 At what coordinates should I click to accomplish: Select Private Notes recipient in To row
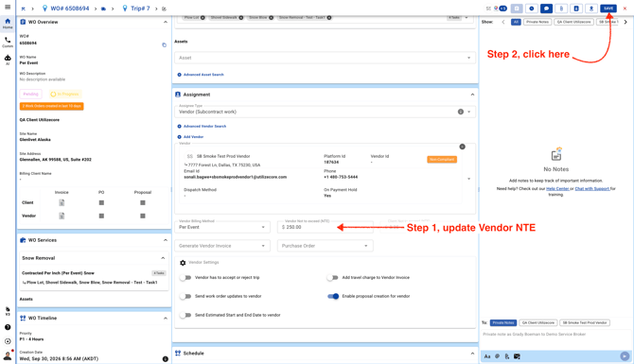pos(503,322)
